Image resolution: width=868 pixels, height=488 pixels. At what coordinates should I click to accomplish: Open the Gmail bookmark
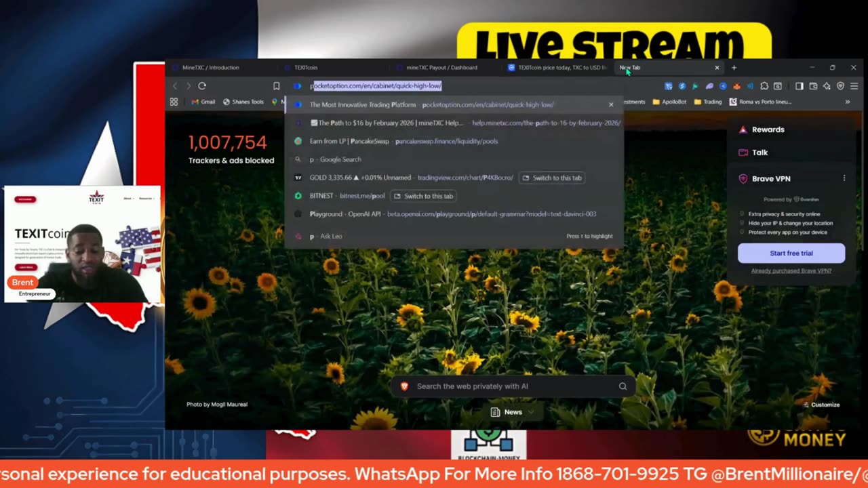203,102
